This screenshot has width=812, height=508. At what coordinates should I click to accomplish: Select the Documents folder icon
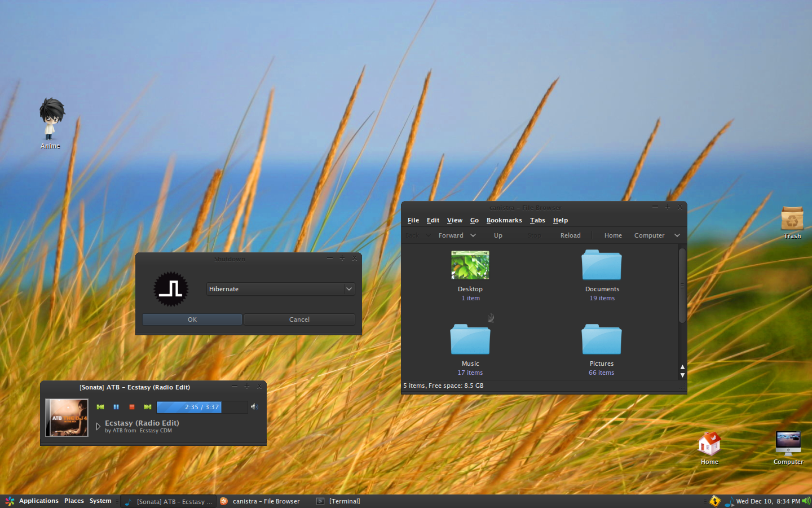(602, 265)
